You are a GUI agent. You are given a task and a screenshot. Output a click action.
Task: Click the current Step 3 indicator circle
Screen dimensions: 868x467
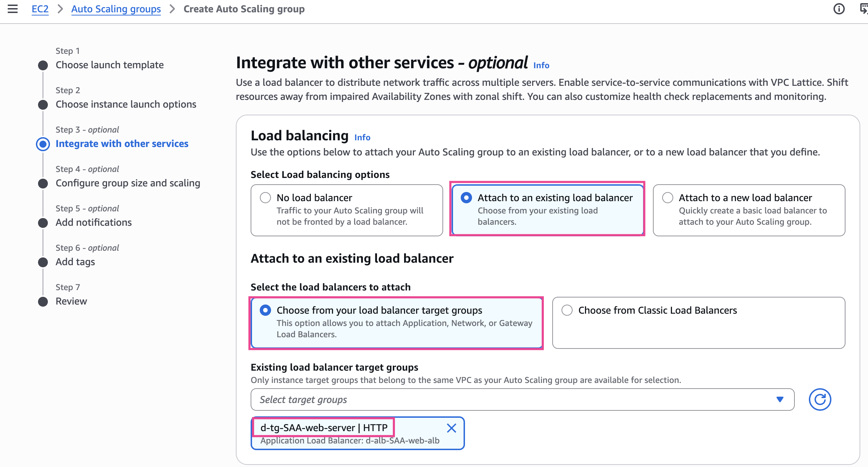(43, 144)
